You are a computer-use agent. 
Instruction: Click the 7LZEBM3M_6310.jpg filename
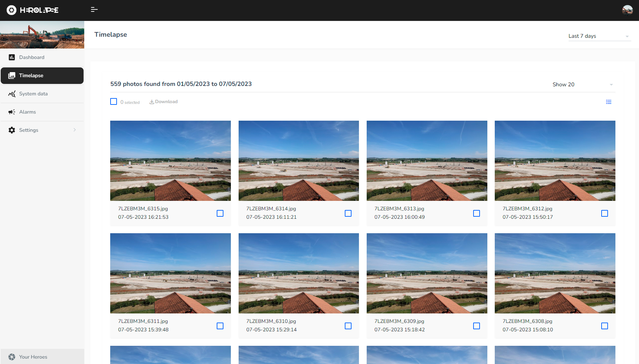tap(271, 322)
